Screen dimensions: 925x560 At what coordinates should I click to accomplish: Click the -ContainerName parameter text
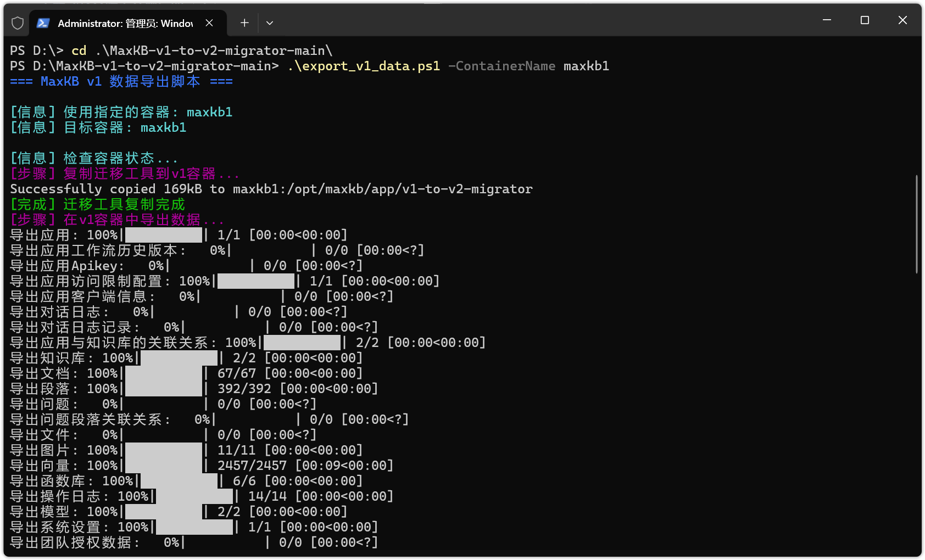tap(501, 66)
